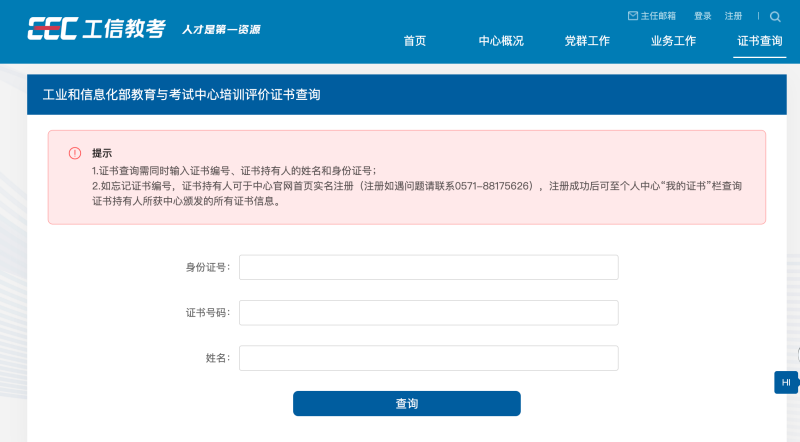Image resolution: width=800 pixels, height=442 pixels.
Task: Click the 培训评价证书查询 section title banner
Action: pyautogui.click(x=407, y=94)
